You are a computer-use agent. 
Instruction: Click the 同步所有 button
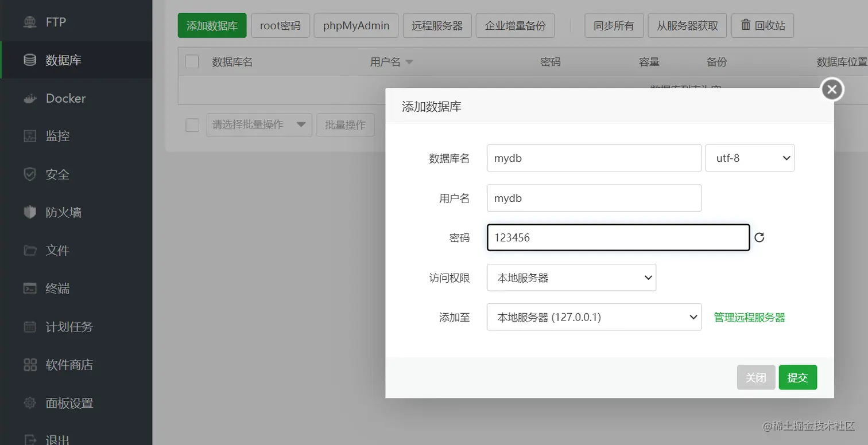(614, 26)
